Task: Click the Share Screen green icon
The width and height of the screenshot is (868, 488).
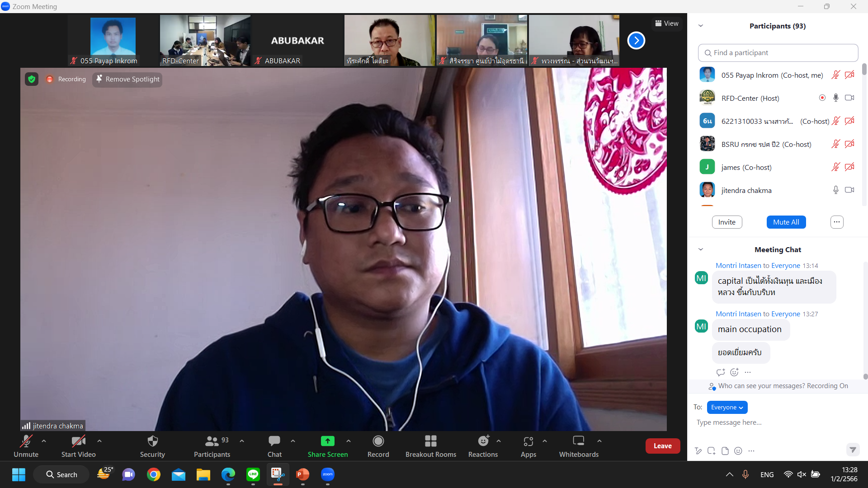Action: point(327,441)
